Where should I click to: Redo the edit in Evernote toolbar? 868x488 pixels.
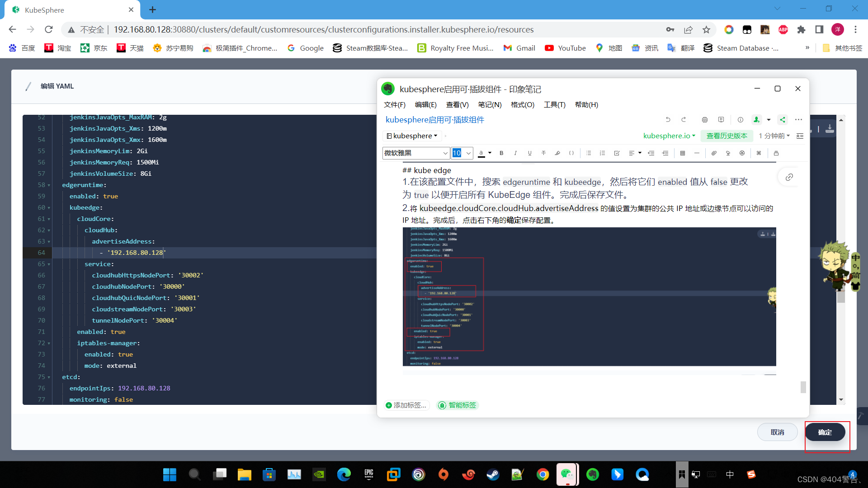[x=684, y=120]
